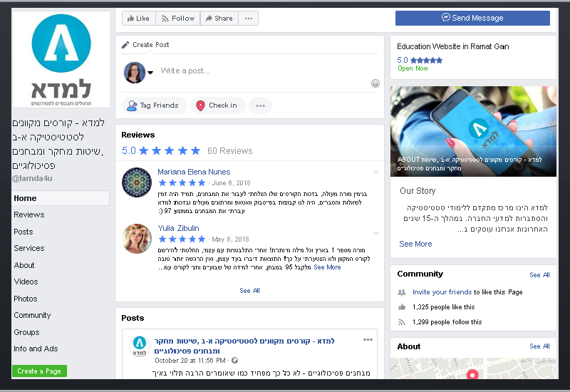Open the poster identity dropdown arrow

pos(150,72)
